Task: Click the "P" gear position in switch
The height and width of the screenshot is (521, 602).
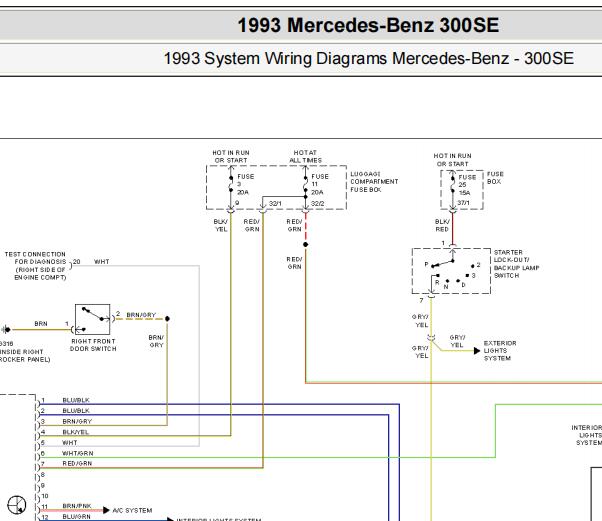Action: click(x=426, y=264)
